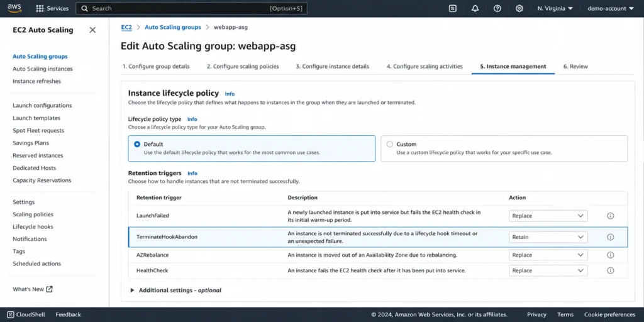Open Scheduled actions in sidebar
644x322 pixels.
[x=36, y=264]
